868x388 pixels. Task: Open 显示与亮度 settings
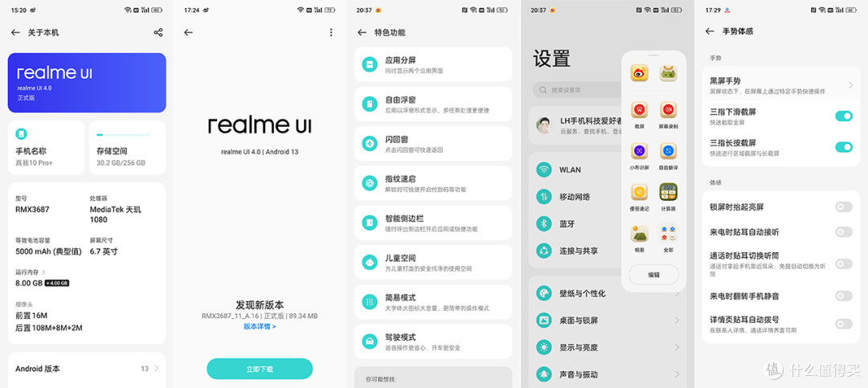[608, 348]
